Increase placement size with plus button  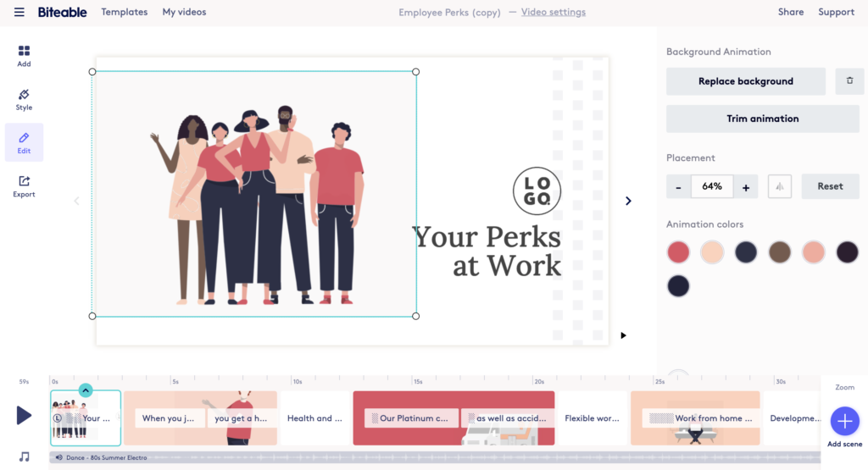(746, 187)
